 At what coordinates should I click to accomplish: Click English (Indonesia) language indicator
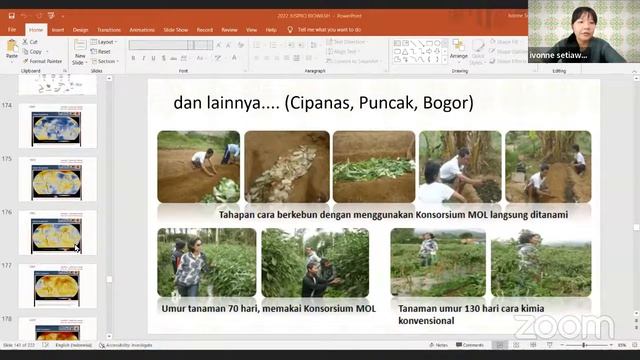tap(73, 345)
